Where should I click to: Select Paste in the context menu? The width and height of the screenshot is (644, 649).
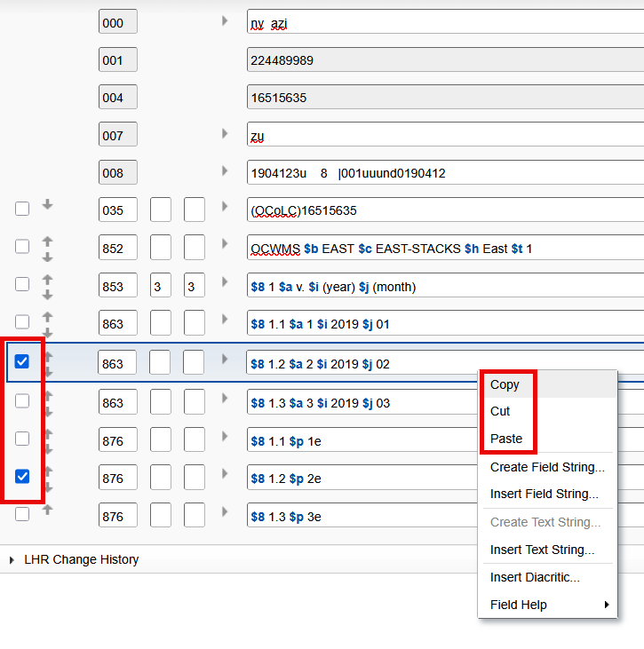coord(505,439)
